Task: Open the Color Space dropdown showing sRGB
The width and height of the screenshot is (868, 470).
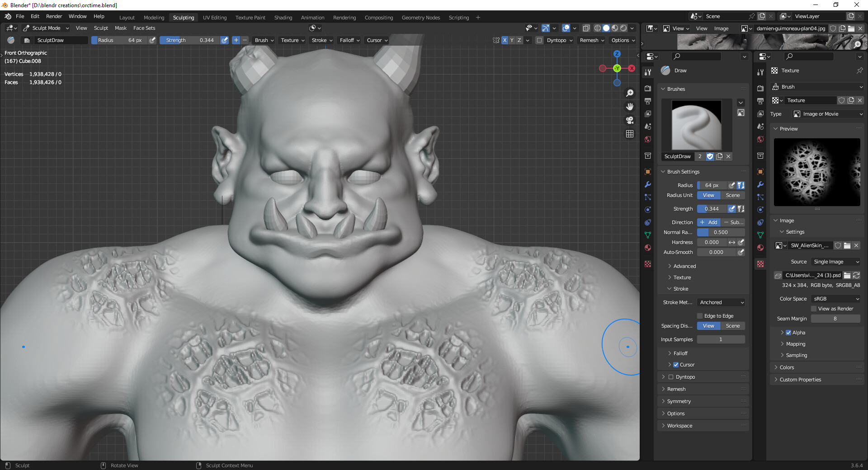Action: pyautogui.click(x=835, y=299)
